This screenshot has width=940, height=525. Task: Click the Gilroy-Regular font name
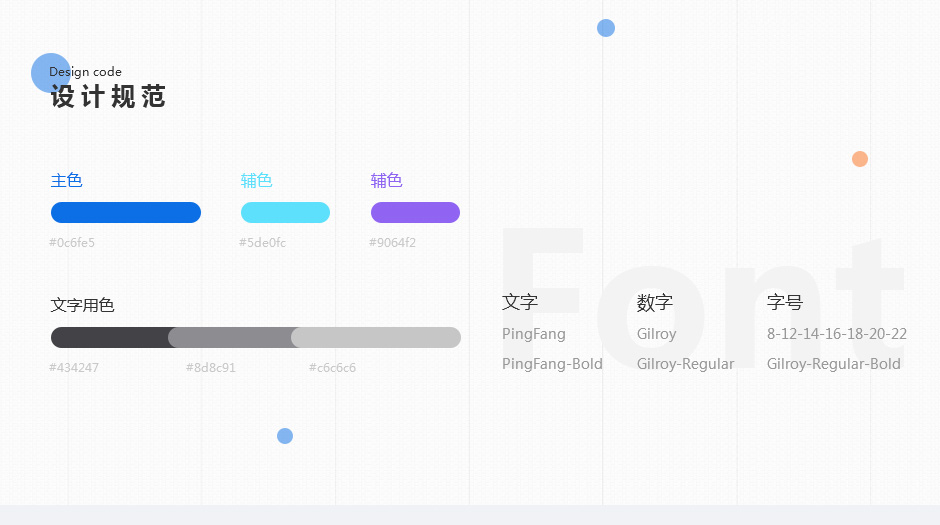click(685, 364)
